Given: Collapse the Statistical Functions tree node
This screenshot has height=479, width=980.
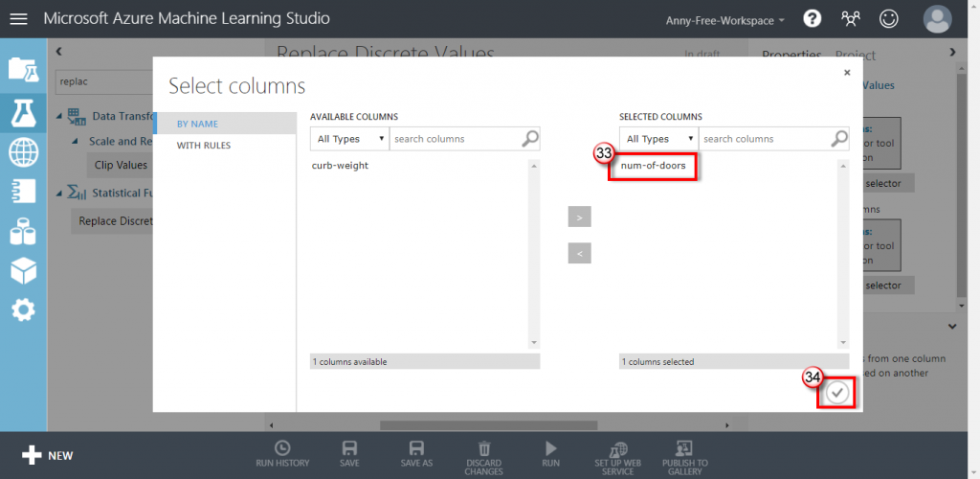Looking at the screenshot, I should click(x=59, y=194).
